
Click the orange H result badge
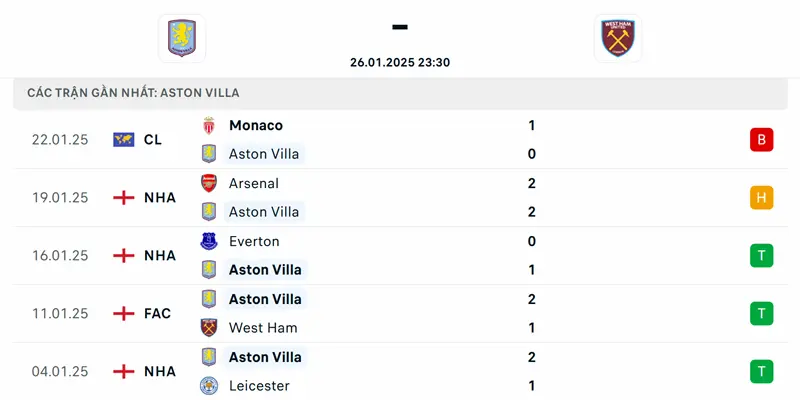(761, 198)
